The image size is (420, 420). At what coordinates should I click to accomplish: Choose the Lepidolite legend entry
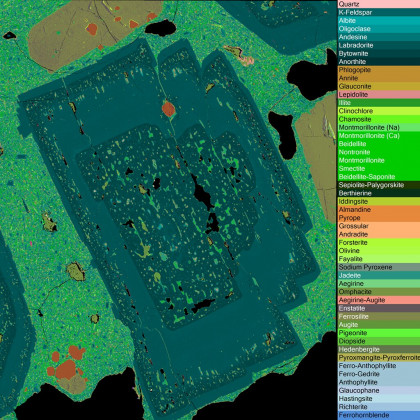click(x=379, y=94)
